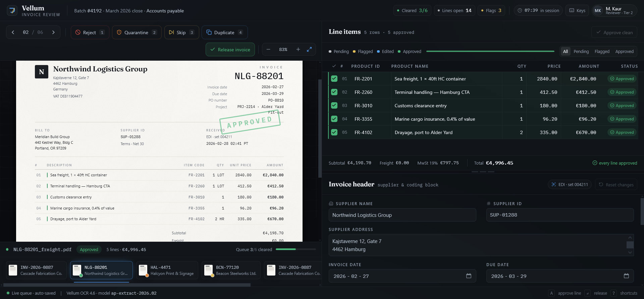The width and height of the screenshot is (644, 299).
Task: Filter line items by Flagged tab
Action: 602,52
